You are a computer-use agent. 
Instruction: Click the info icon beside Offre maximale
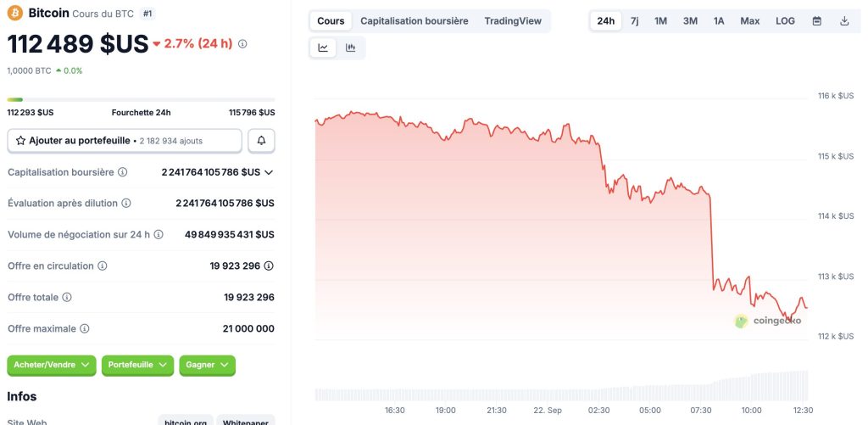(85, 328)
